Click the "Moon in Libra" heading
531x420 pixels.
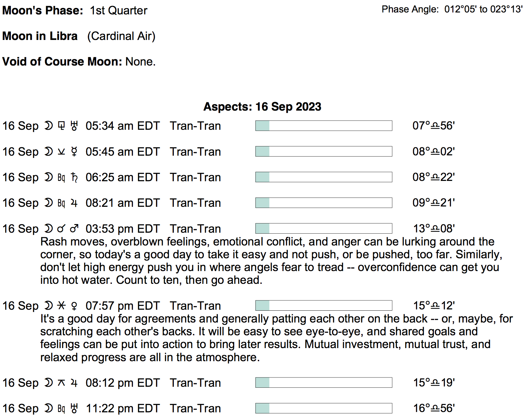[x=40, y=36]
